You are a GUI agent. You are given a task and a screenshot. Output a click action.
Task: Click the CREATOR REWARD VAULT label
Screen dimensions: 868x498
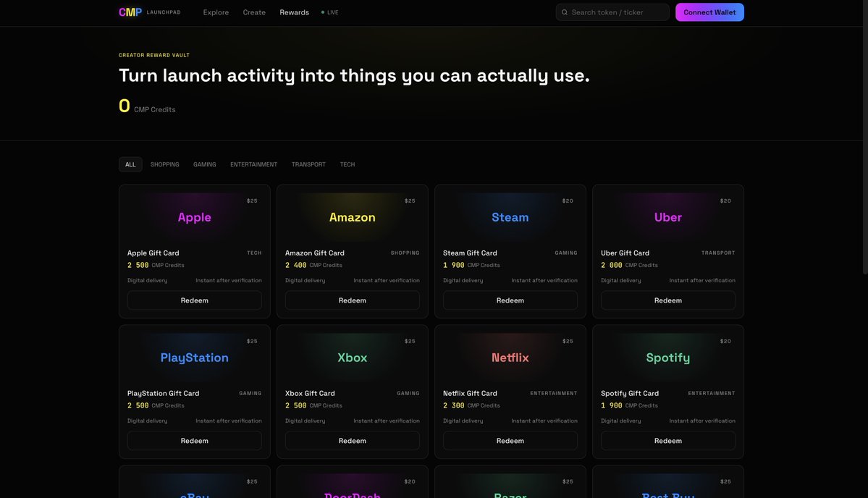(x=154, y=55)
